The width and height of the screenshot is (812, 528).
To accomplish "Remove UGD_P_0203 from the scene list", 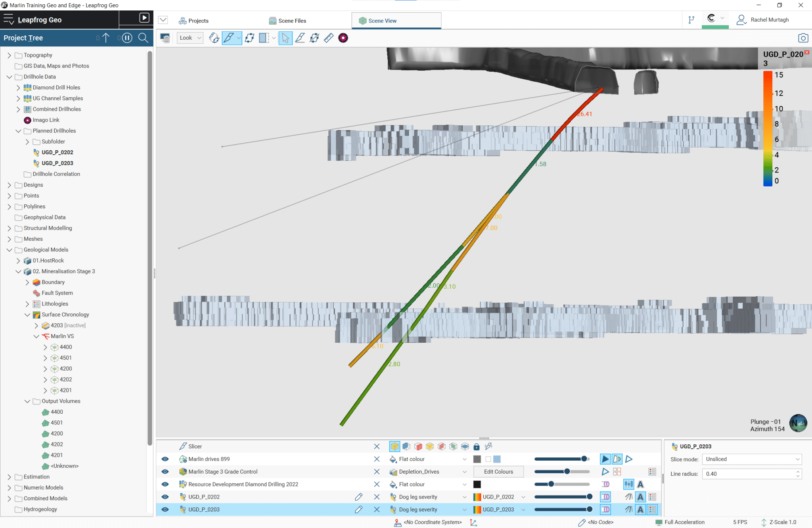I will click(x=377, y=509).
